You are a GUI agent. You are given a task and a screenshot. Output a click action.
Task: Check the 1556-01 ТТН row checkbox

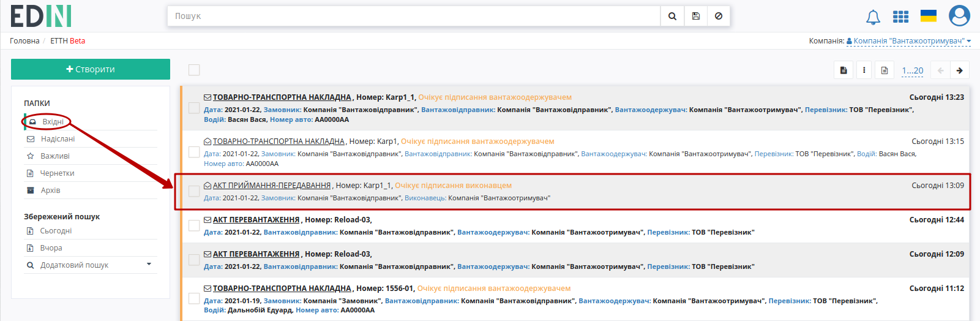(x=194, y=299)
